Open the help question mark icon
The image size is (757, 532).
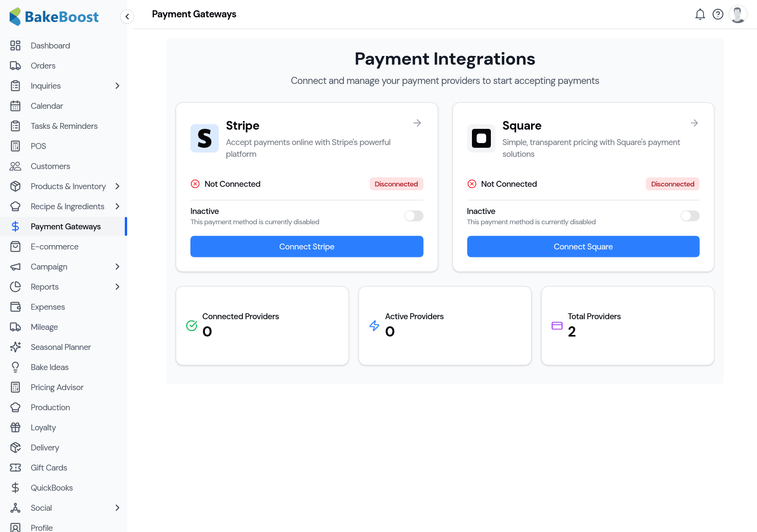coord(718,15)
